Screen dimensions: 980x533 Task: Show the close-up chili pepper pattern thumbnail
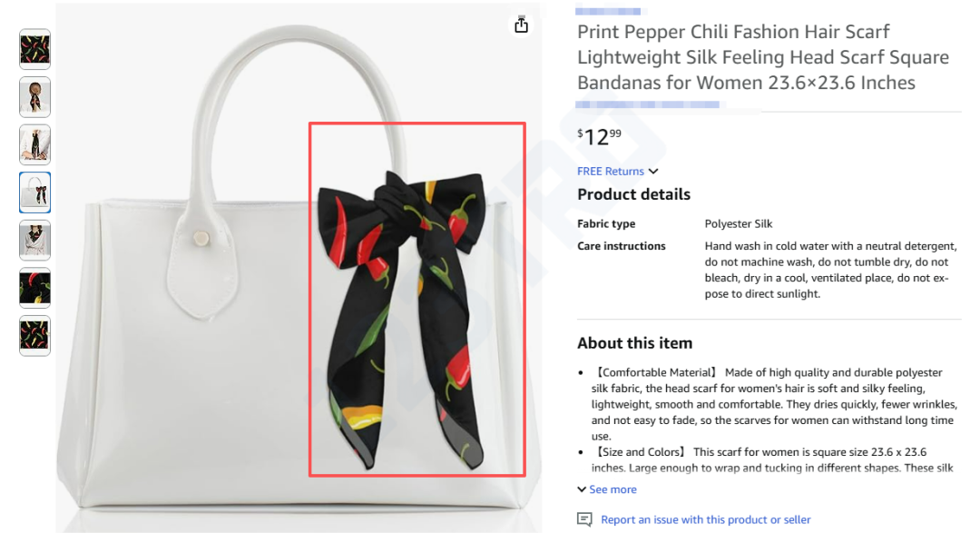pyautogui.click(x=35, y=288)
